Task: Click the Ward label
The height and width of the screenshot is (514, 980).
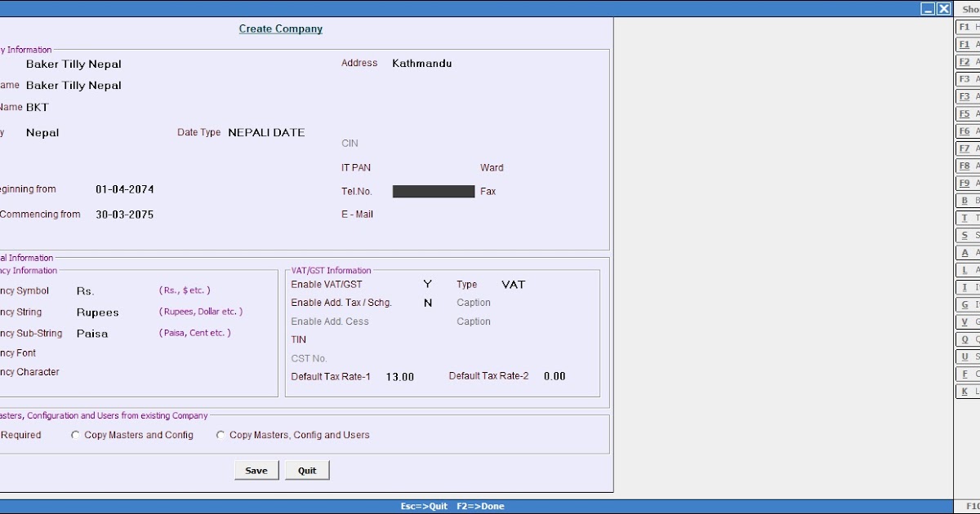Action: click(x=492, y=167)
